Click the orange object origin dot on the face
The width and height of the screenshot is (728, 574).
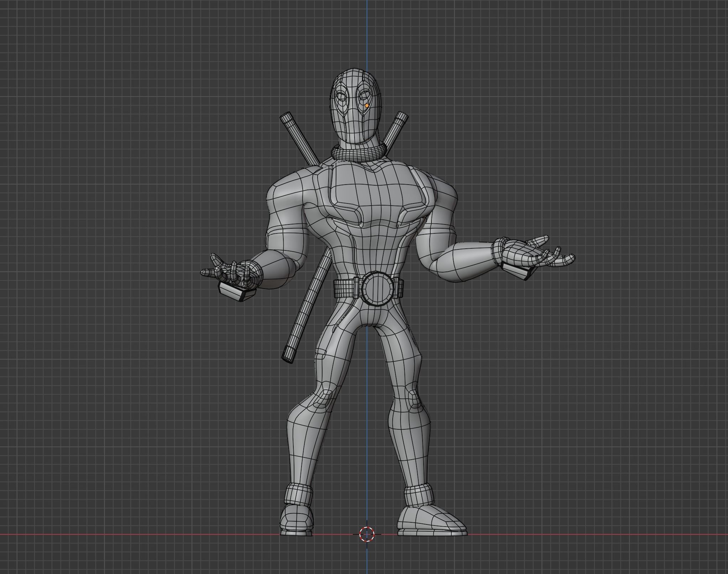(x=367, y=106)
